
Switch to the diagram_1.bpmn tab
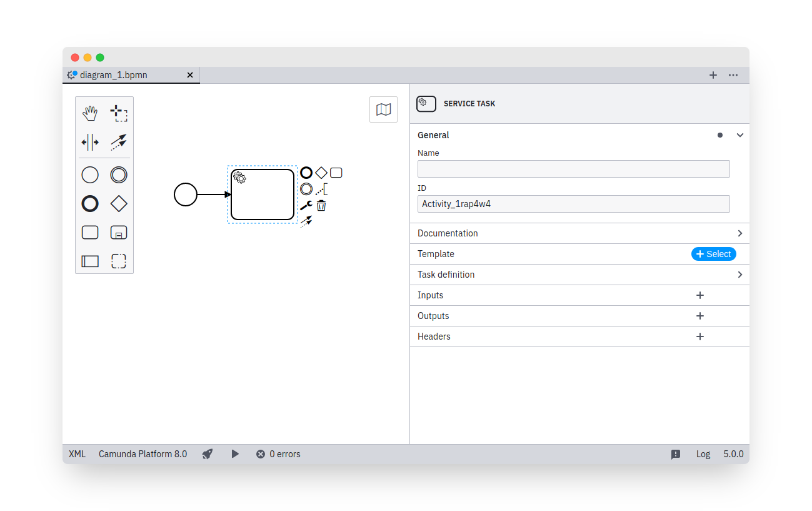pyautogui.click(x=114, y=75)
